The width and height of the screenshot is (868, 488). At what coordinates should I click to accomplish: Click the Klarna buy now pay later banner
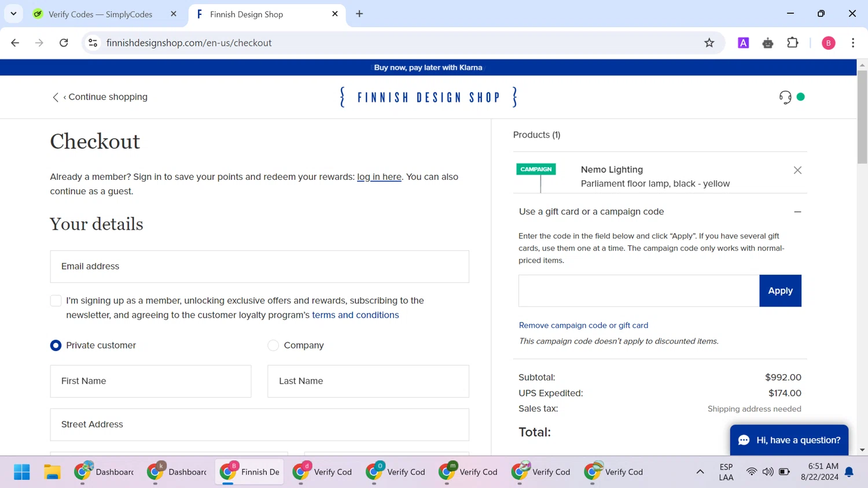428,68
